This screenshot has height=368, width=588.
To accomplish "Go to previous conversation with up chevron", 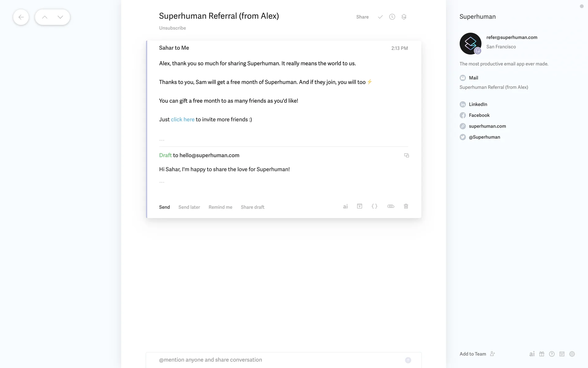I will 45,17.
